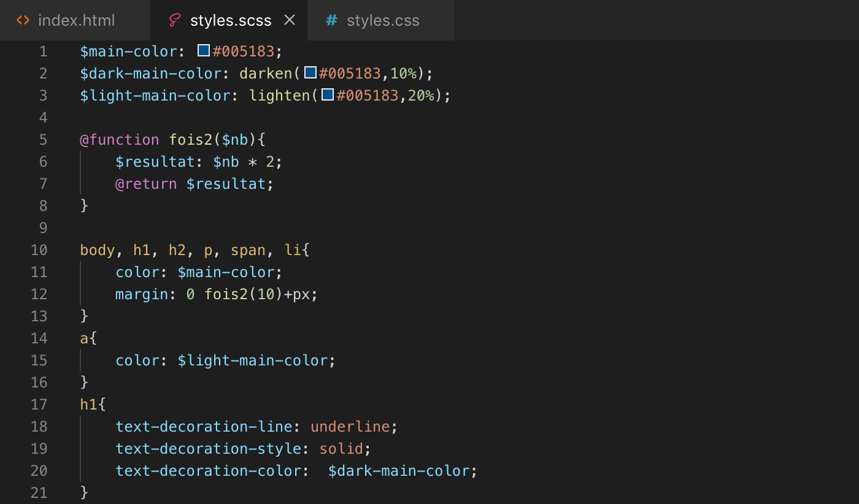Click the color swatch inside darken()
Image resolution: width=859 pixels, height=504 pixels.
pyautogui.click(x=310, y=73)
